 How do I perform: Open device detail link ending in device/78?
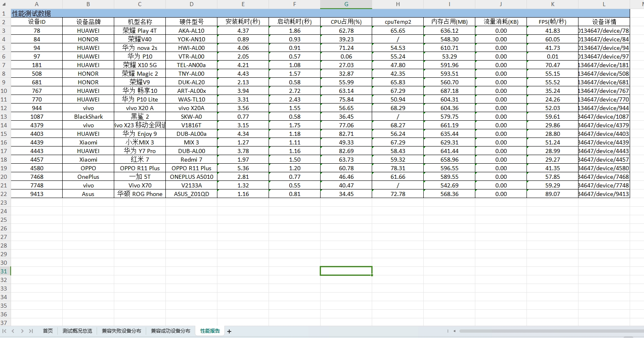[604, 31]
